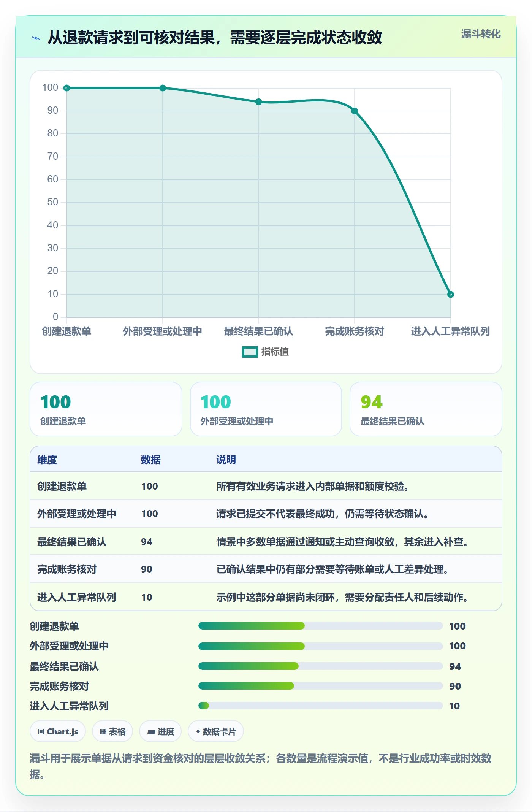
Task: Click the diamond icon in 数据卡片 chip
Action: point(198,731)
